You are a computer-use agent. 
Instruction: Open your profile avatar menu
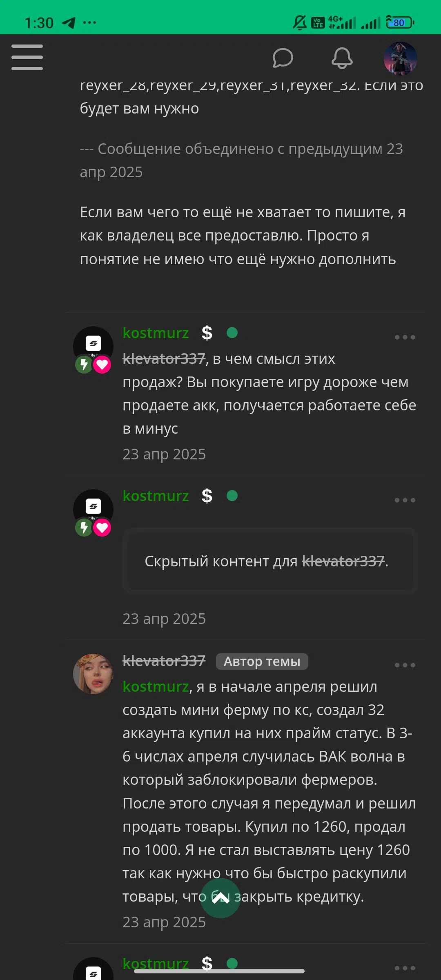(400, 58)
